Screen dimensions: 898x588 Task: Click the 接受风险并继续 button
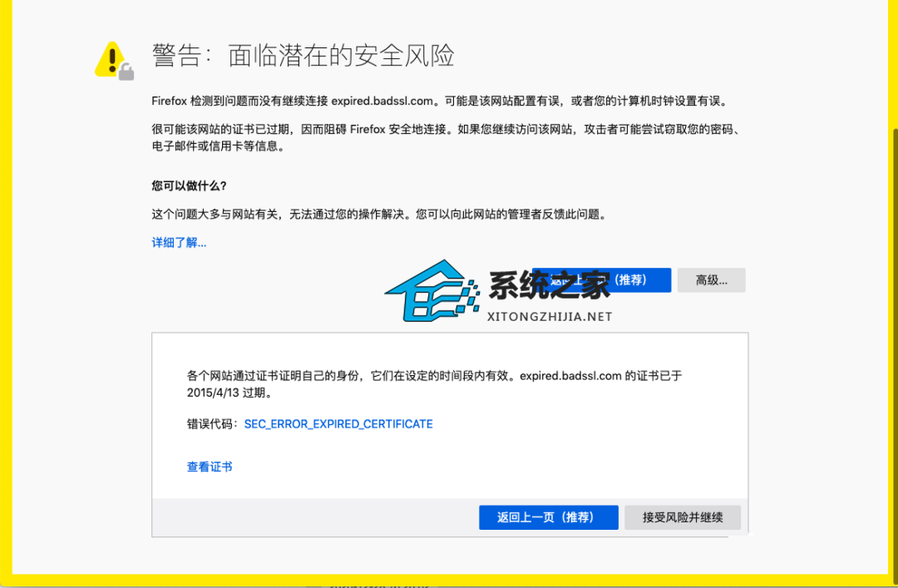(x=683, y=517)
